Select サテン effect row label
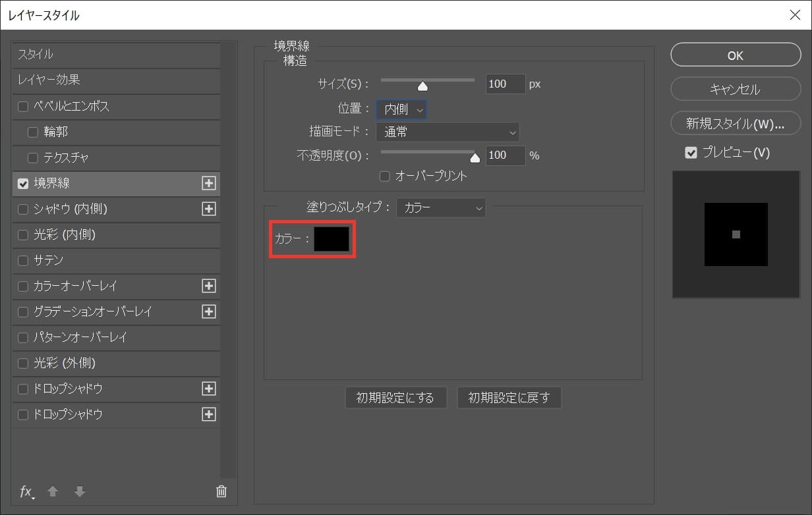 click(x=49, y=260)
